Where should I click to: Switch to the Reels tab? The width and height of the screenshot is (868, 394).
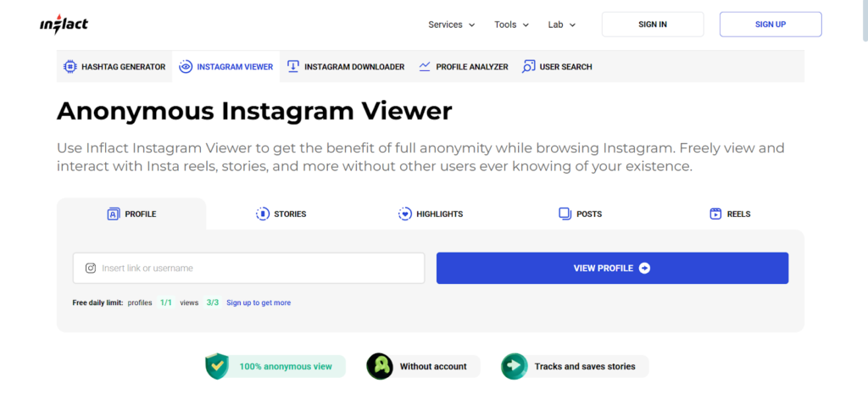[729, 214]
